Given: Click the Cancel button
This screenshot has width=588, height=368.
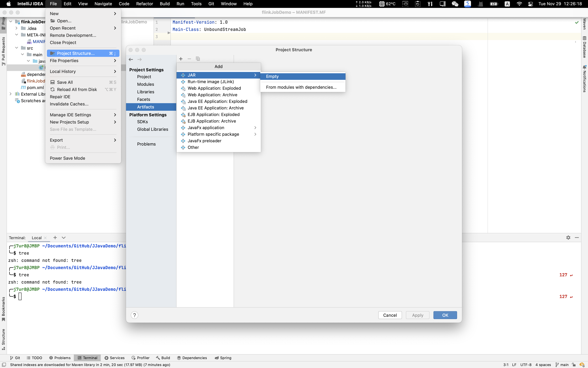Looking at the screenshot, I should 390,315.
